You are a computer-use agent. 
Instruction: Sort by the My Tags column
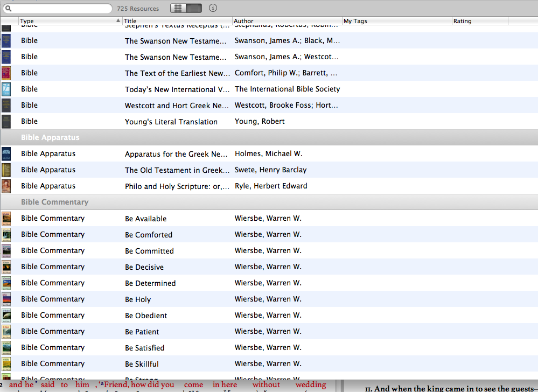coord(397,21)
